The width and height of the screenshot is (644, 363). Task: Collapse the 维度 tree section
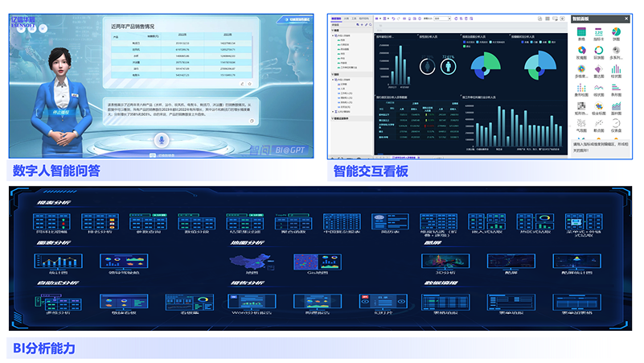[x=334, y=29]
